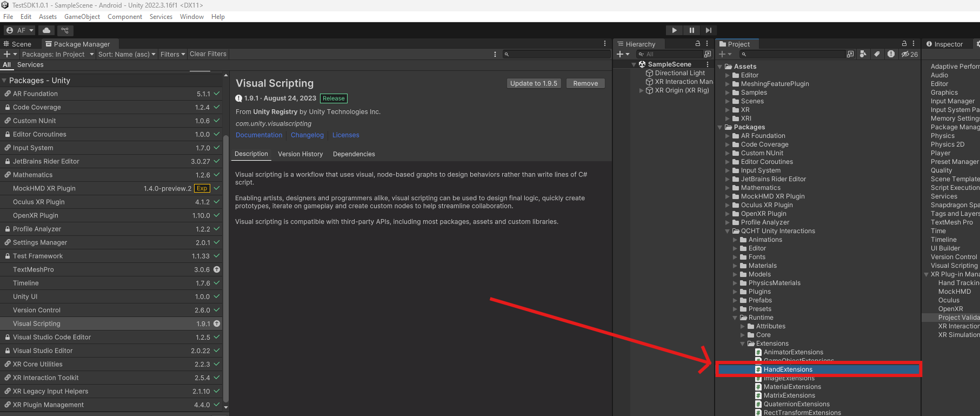980x416 pixels.
Task: Open the Window menu
Action: pos(192,17)
